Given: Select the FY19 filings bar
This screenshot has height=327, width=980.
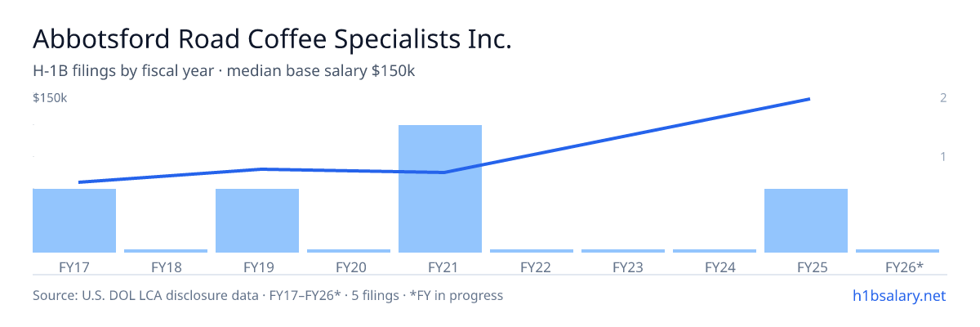Looking at the screenshot, I should (257, 221).
